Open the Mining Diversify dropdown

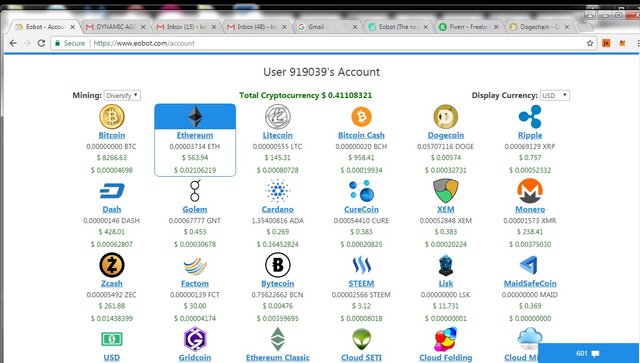click(122, 96)
